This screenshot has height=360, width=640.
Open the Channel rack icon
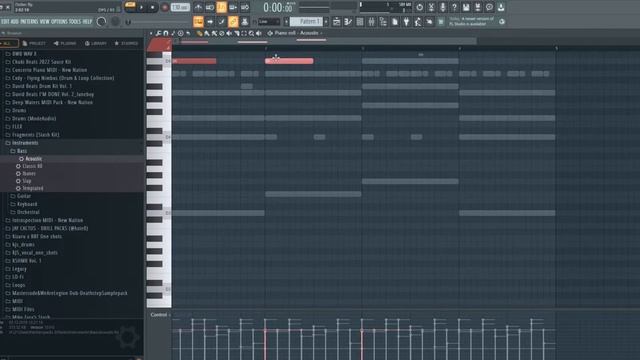[x=360, y=22]
